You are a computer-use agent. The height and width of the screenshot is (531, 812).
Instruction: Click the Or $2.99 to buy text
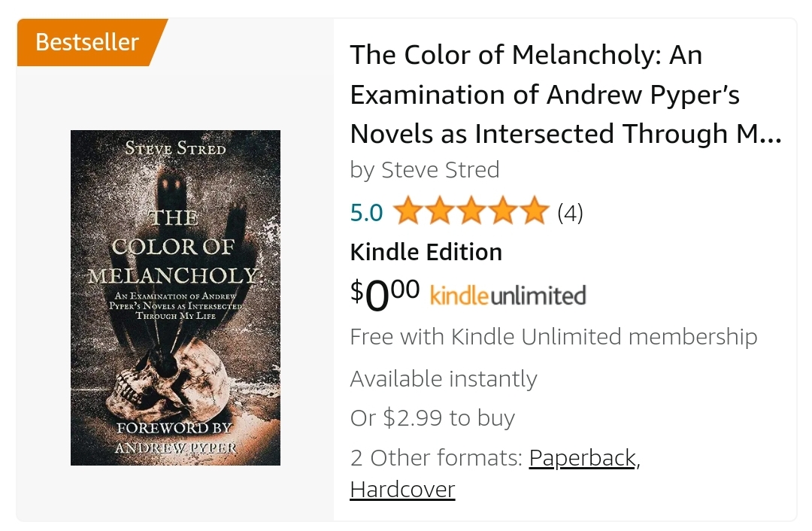click(432, 417)
